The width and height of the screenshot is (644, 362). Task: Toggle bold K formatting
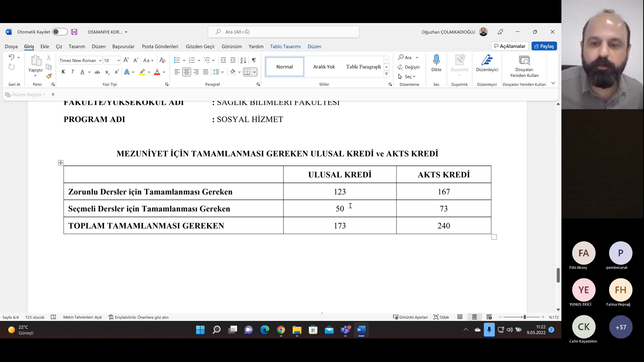point(63,72)
